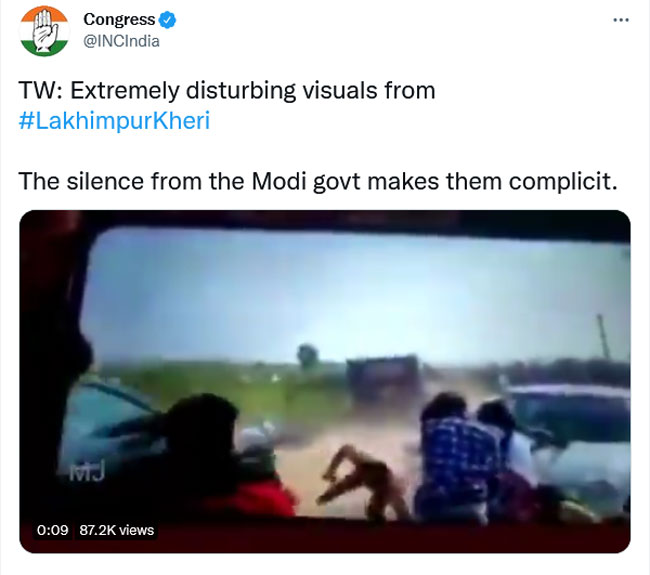The image size is (650, 575).
Task: Open the @INCIndia handle link
Action: [121, 41]
